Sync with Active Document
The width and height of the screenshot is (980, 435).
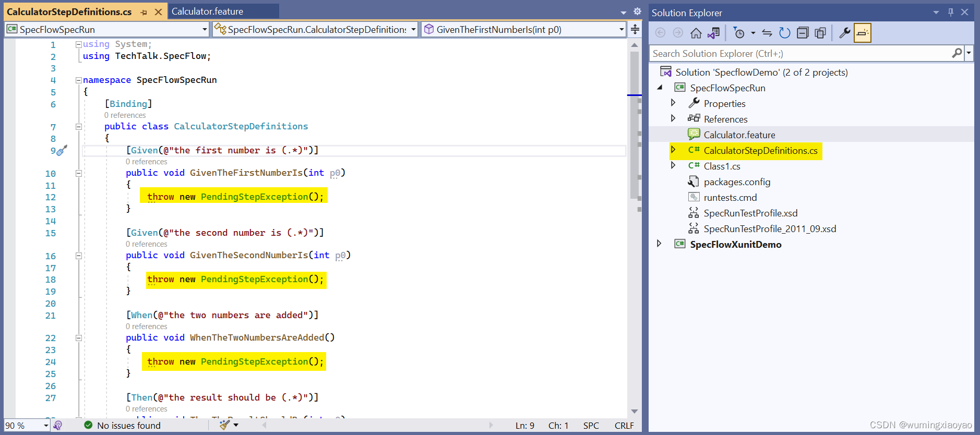pos(767,33)
